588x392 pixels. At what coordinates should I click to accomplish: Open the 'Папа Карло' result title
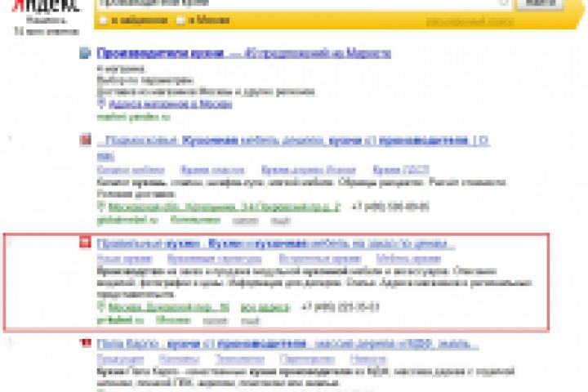(287, 344)
